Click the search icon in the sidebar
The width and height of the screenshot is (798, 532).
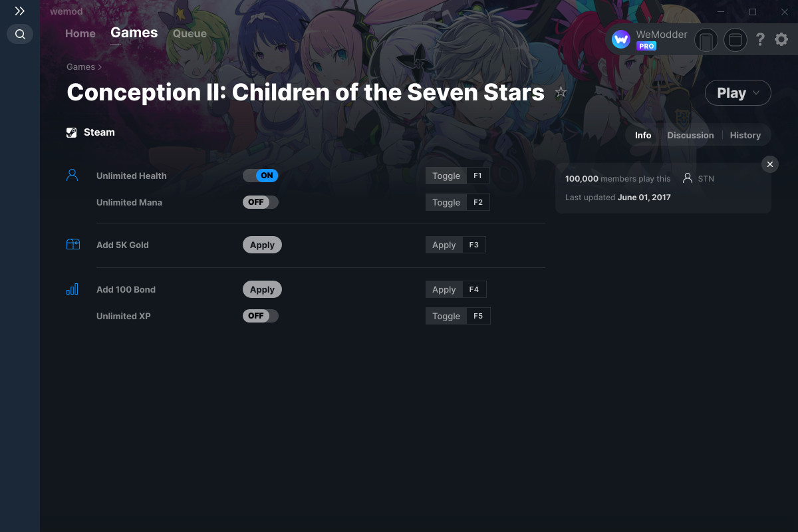19,34
